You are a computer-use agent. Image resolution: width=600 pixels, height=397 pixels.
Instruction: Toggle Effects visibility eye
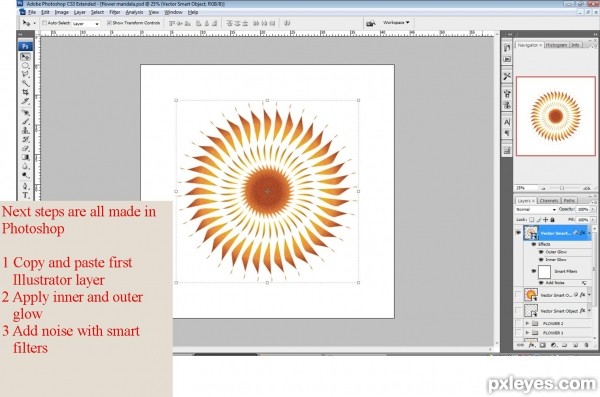point(533,244)
